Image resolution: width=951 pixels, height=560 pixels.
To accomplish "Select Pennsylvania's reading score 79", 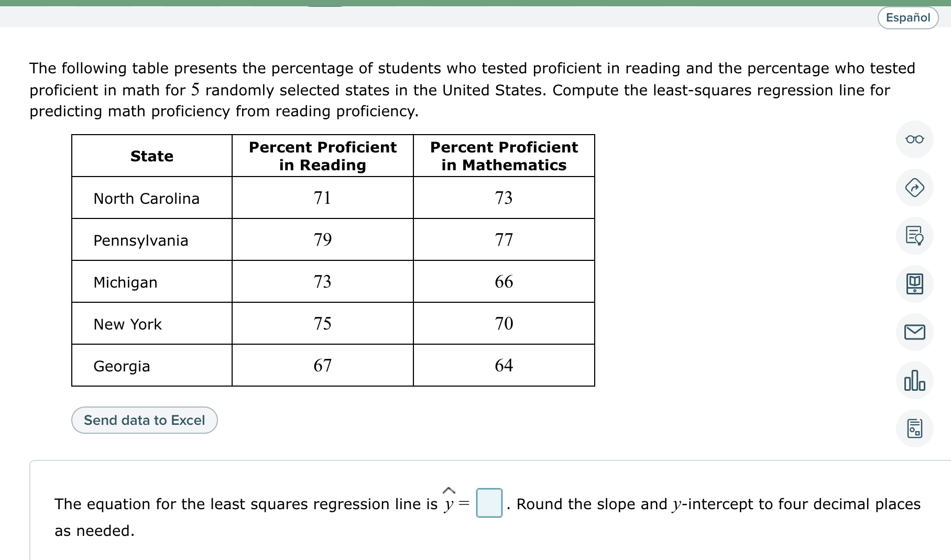I will 322,240.
